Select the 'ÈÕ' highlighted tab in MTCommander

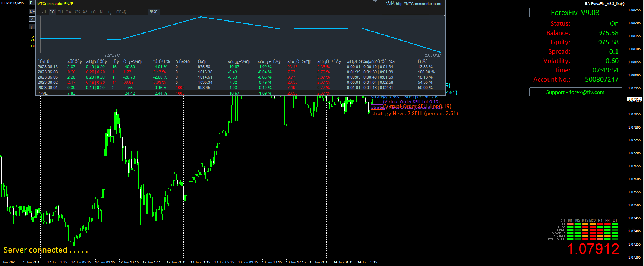[x=52, y=12]
